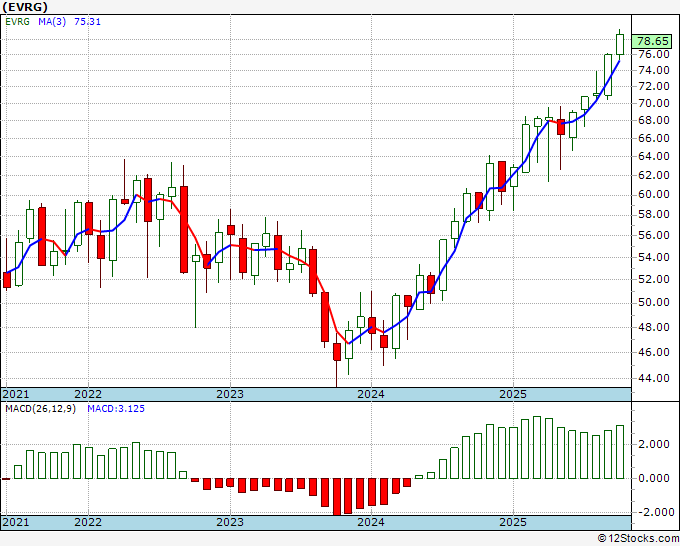Click the 56.00 price axis label
Screen dimensions: 680x546
coord(654,235)
